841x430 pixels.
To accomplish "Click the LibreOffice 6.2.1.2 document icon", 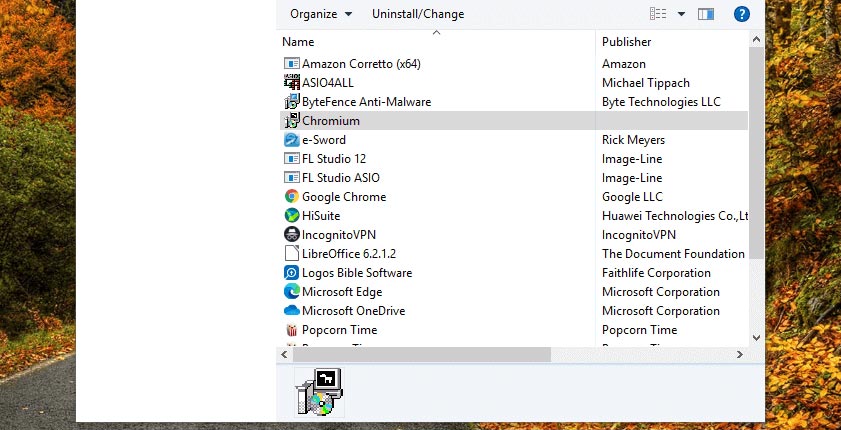I will point(291,254).
